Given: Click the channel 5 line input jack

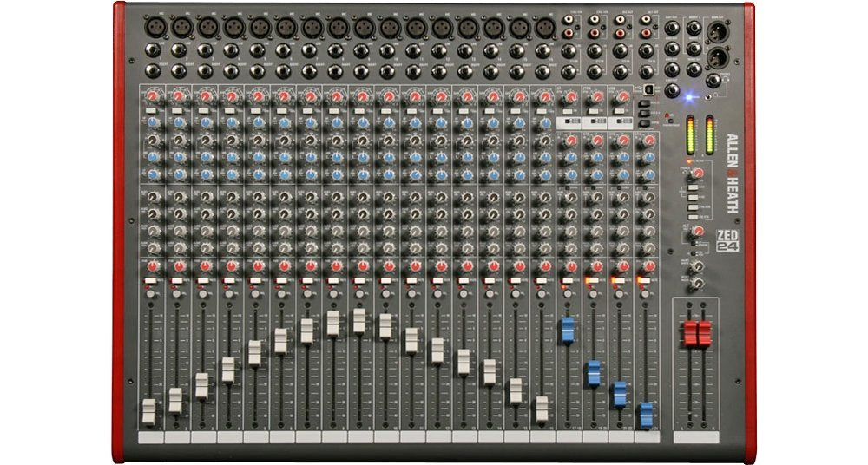Looking at the screenshot, I should 258,50.
